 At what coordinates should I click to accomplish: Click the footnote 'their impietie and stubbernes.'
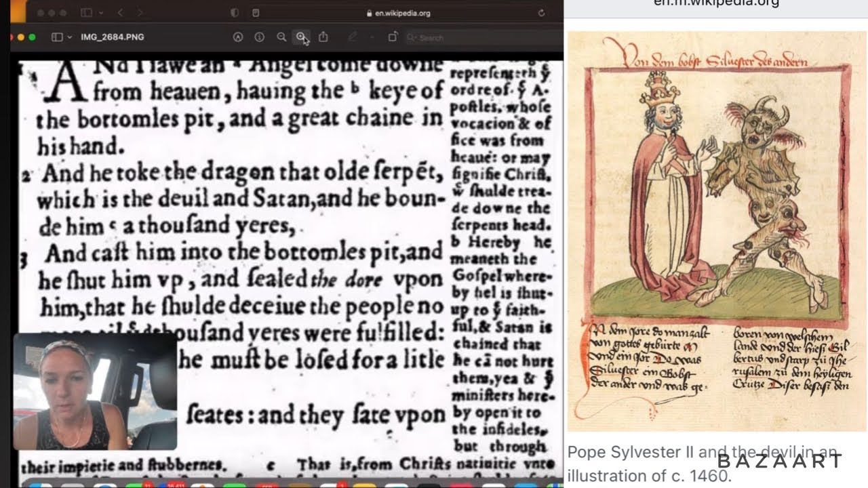point(123,466)
